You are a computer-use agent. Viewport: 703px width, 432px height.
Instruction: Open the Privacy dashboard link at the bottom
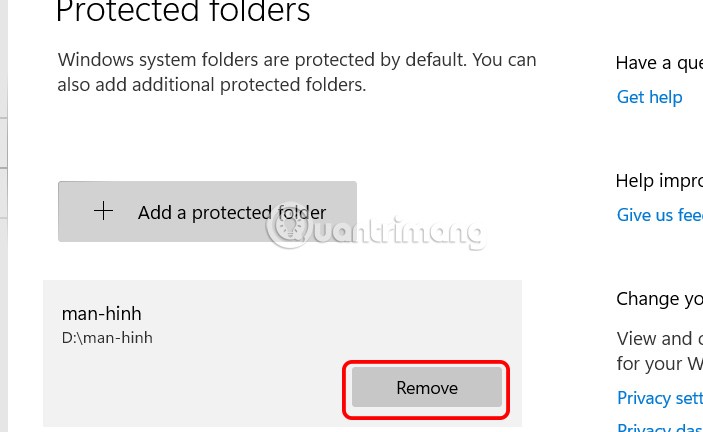click(x=659, y=427)
